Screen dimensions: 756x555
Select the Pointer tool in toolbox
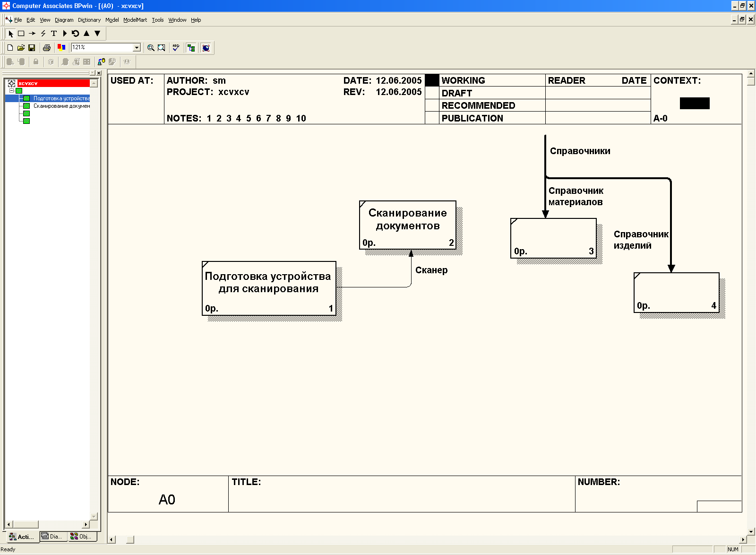pyautogui.click(x=11, y=34)
